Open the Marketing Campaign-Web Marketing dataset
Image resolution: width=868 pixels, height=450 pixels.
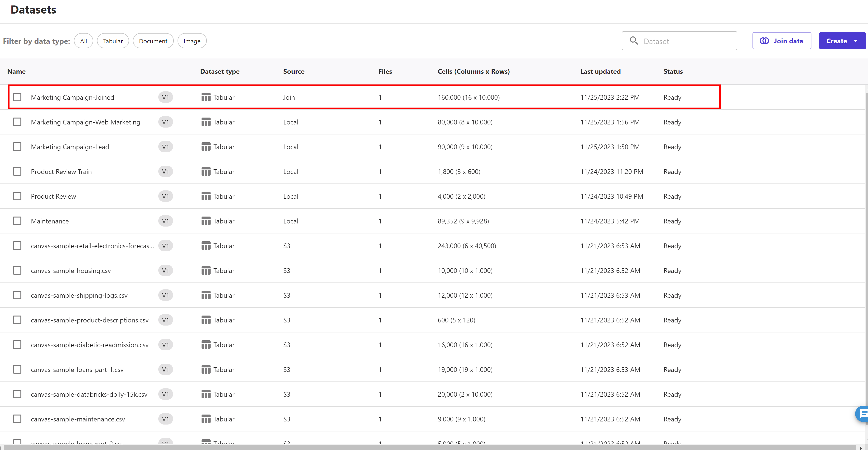tap(86, 122)
